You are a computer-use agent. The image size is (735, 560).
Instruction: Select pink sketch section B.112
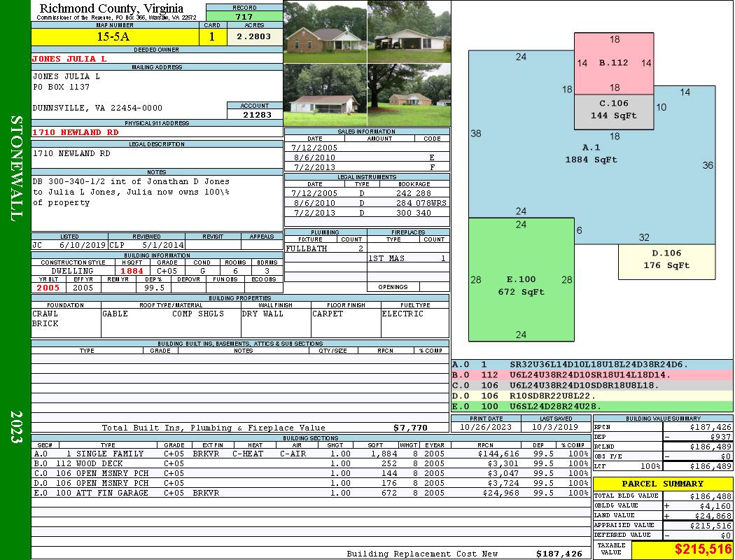(614, 63)
